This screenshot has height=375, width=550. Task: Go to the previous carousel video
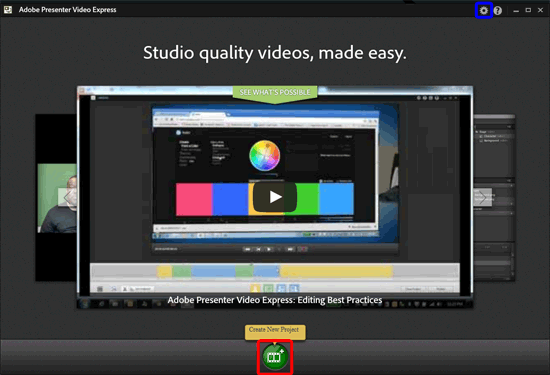pyautogui.click(x=67, y=197)
